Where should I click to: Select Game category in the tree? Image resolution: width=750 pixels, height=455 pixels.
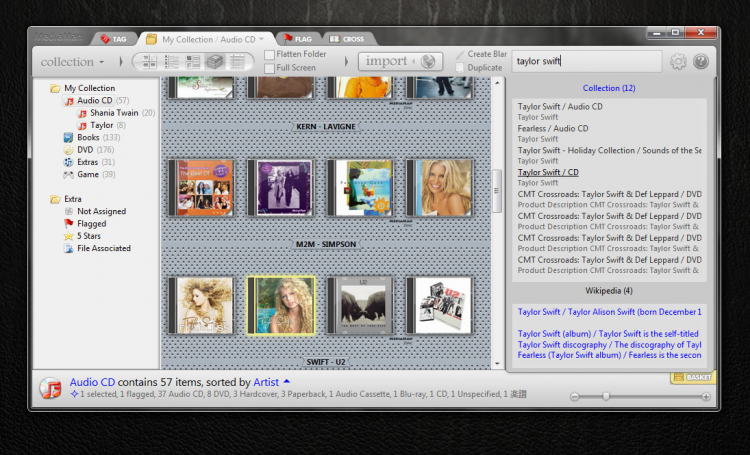coord(88,175)
